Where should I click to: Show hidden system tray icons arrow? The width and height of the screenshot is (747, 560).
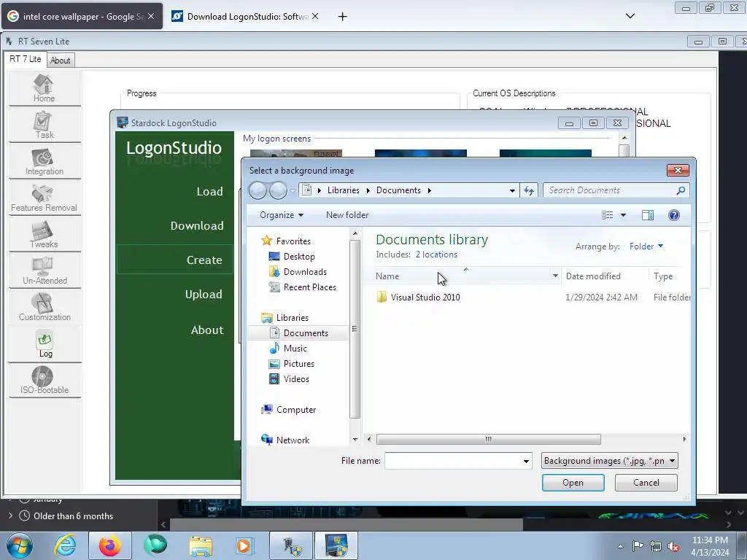pyautogui.click(x=620, y=546)
